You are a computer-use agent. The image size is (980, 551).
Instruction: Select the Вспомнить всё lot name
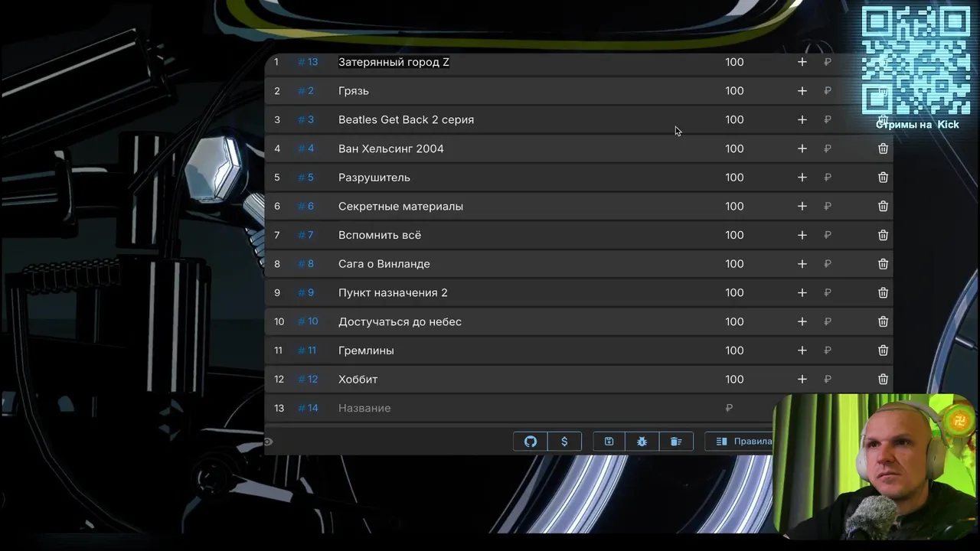click(380, 235)
